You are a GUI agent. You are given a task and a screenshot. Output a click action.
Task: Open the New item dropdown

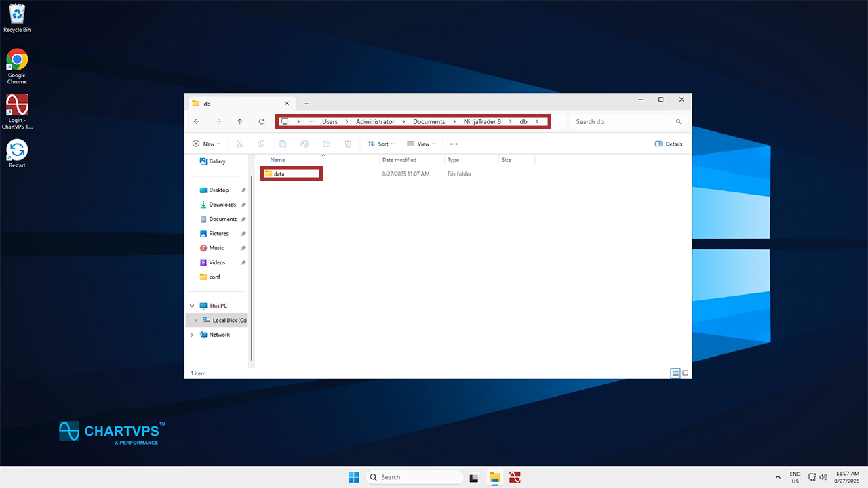pyautogui.click(x=204, y=144)
